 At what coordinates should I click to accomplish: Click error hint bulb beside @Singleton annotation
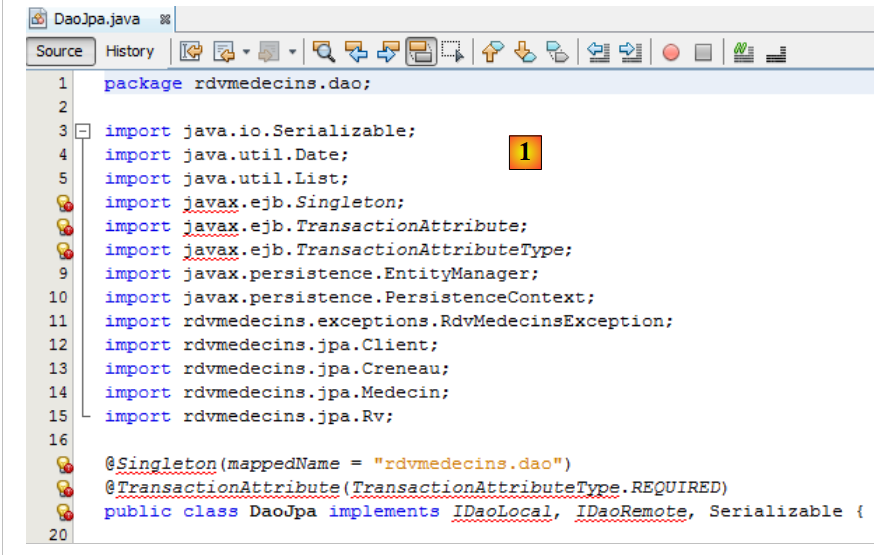click(x=64, y=464)
